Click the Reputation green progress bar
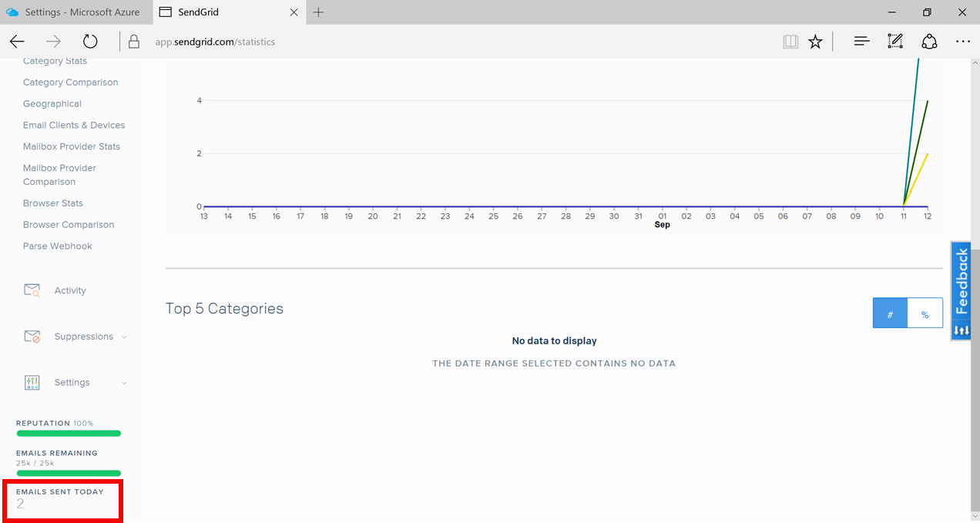 point(69,434)
